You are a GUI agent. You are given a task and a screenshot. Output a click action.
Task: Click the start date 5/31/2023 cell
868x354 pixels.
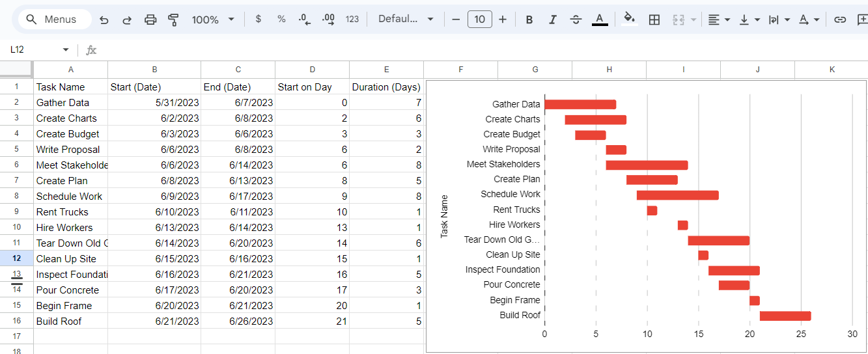pos(154,102)
